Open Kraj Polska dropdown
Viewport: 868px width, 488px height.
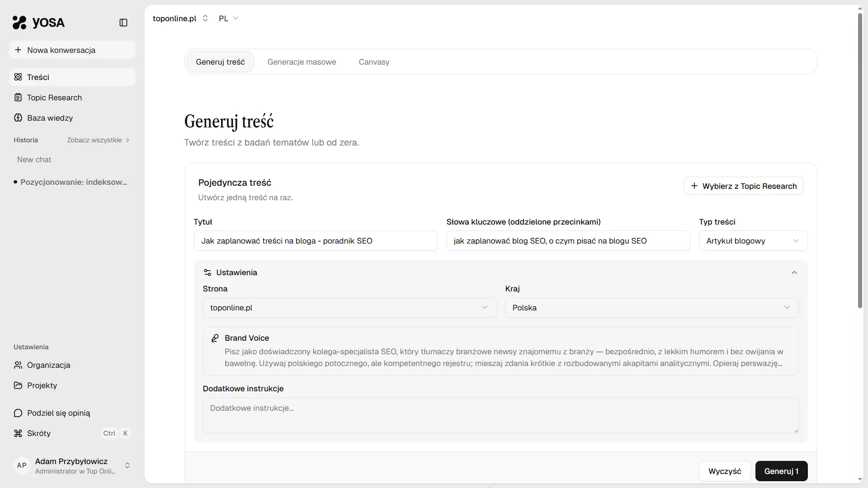pyautogui.click(x=651, y=308)
